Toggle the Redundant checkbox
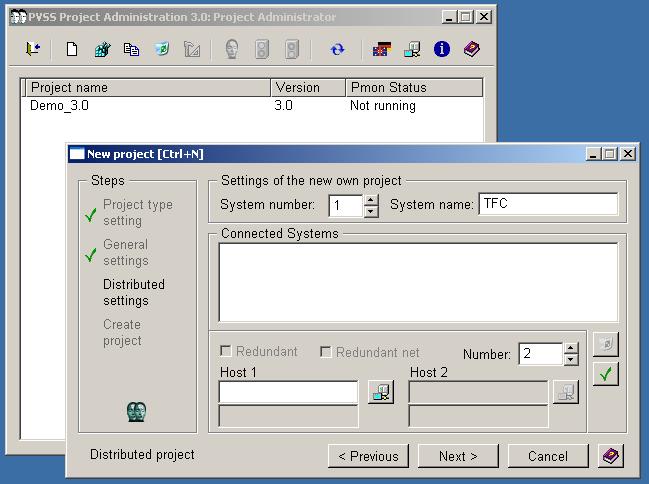This screenshot has height=484, width=649. tap(226, 351)
